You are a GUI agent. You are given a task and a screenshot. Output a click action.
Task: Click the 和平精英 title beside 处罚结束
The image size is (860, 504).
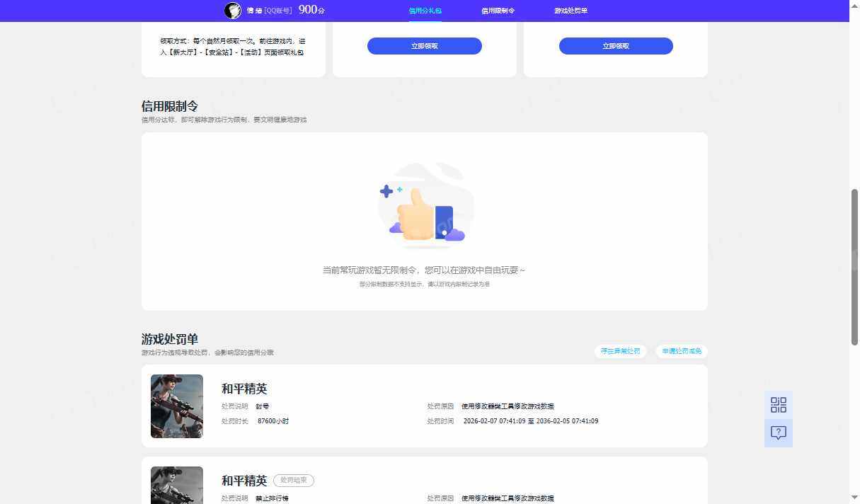click(x=244, y=481)
